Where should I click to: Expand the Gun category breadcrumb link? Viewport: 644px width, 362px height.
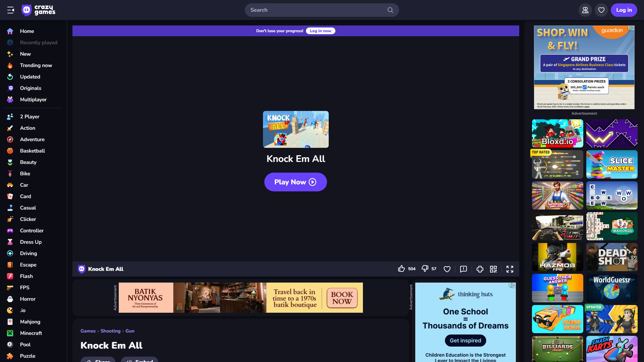(x=129, y=330)
